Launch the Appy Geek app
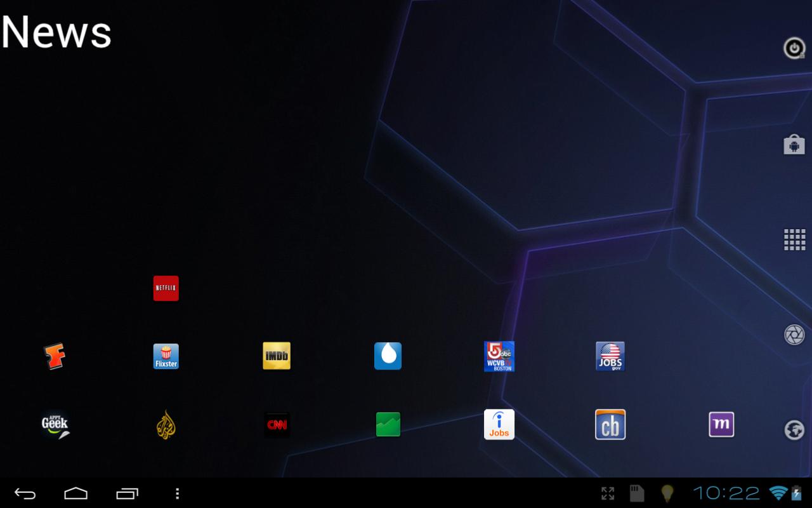The width and height of the screenshot is (812, 508). click(55, 425)
